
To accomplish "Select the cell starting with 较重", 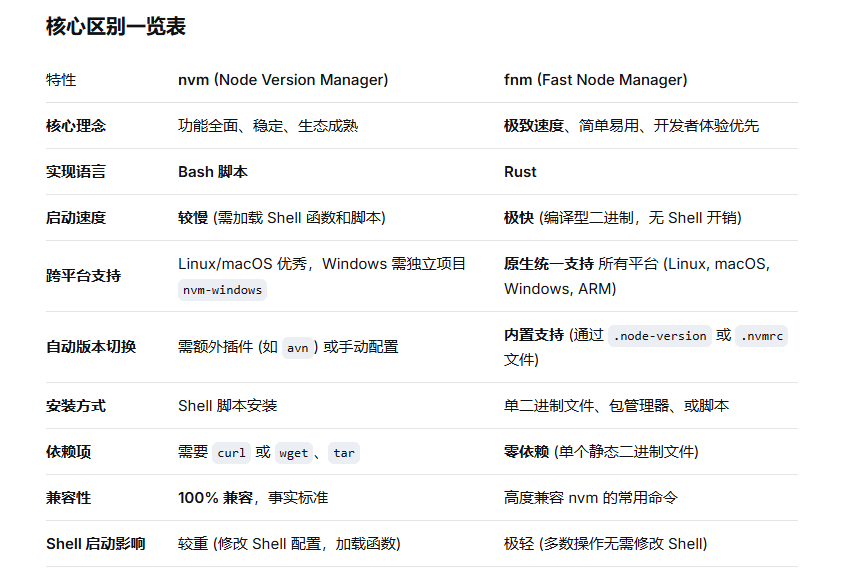I will [289, 543].
